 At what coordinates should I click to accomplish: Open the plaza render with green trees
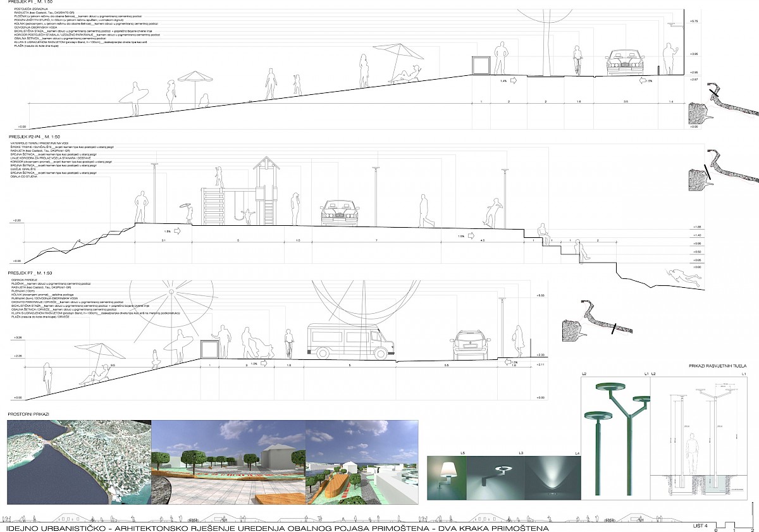[x=228, y=463]
